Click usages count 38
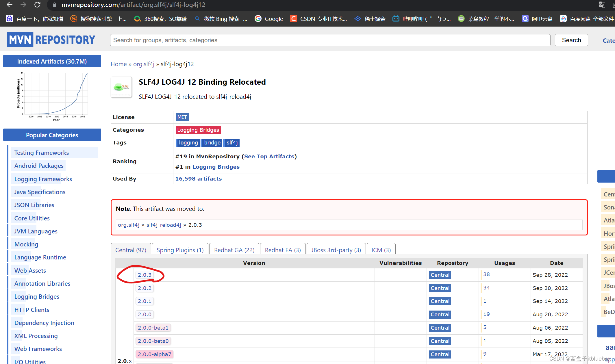The width and height of the screenshot is (615, 364). click(x=486, y=274)
